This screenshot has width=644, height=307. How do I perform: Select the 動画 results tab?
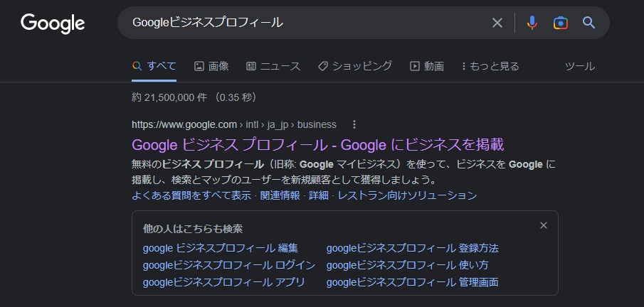coord(427,66)
